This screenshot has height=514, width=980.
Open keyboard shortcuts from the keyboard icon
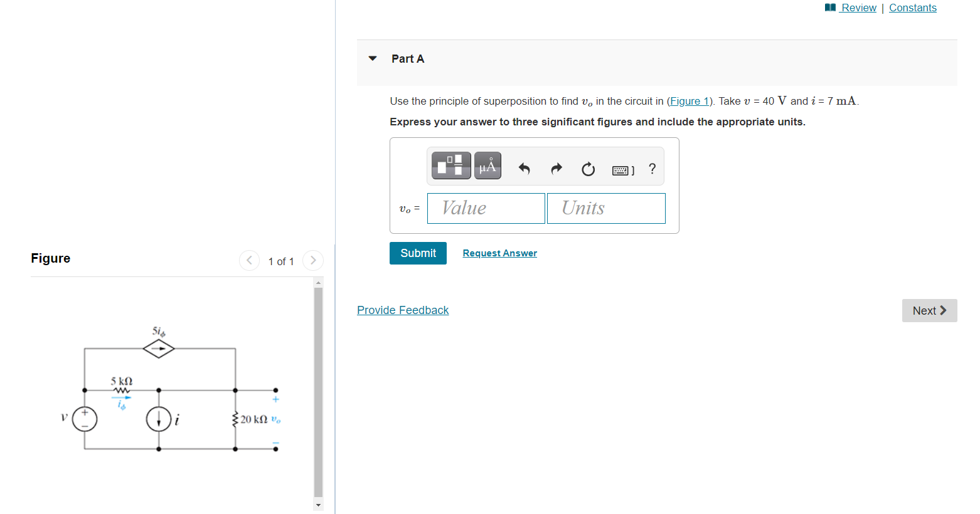[622, 169]
